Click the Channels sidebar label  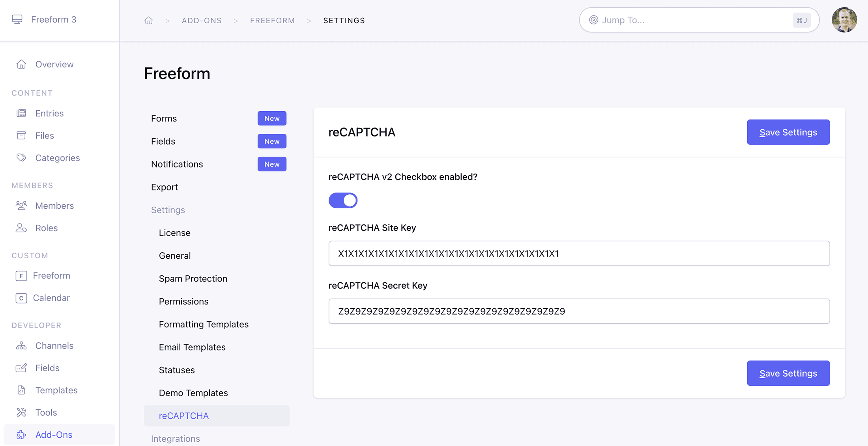[54, 346]
